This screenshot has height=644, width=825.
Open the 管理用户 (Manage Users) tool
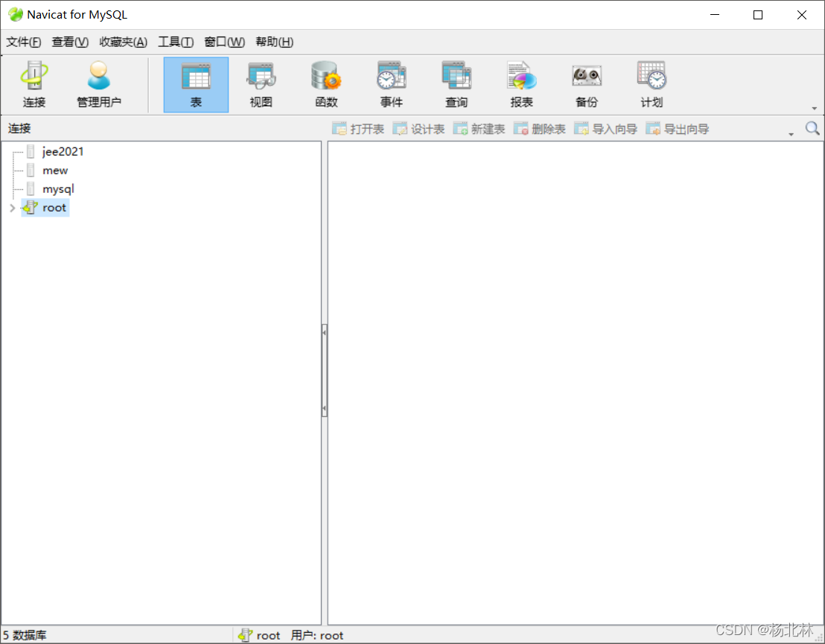click(x=99, y=85)
